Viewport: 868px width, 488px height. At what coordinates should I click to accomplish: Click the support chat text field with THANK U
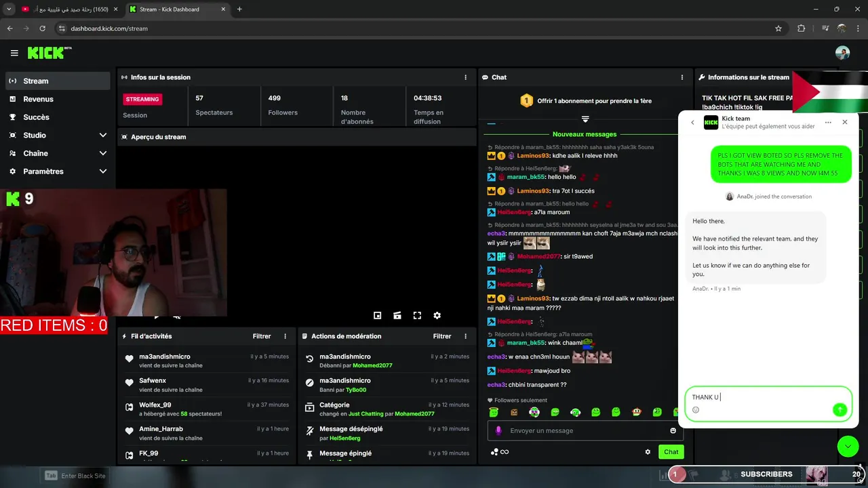(x=768, y=397)
